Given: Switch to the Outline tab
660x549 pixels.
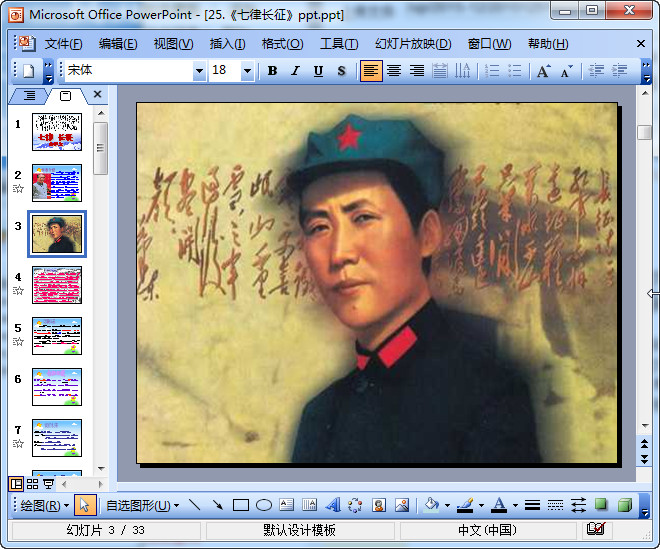Looking at the screenshot, I should (29, 96).
